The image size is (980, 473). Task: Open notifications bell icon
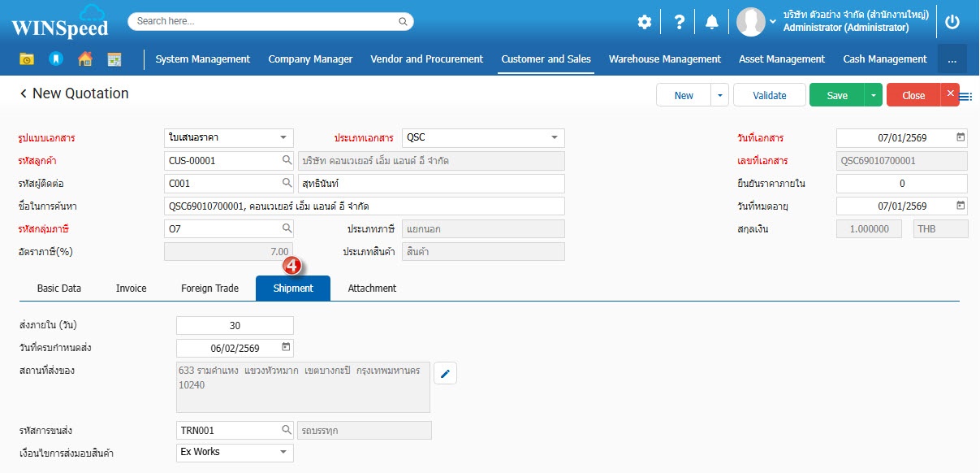tap(712, 22)
